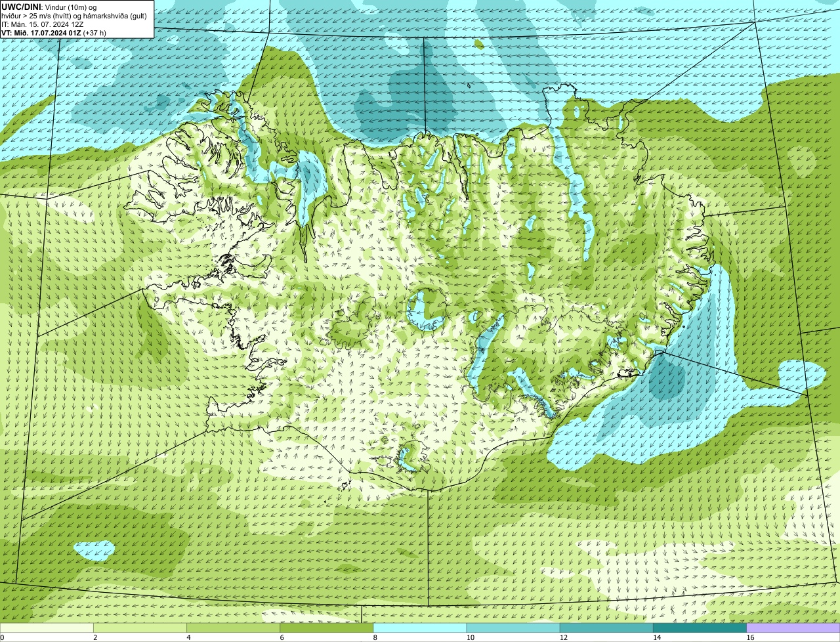The height and width of the screenshot is (642, 840).
Task: Click the '16' label on the color scale
Action: (749, 637)
